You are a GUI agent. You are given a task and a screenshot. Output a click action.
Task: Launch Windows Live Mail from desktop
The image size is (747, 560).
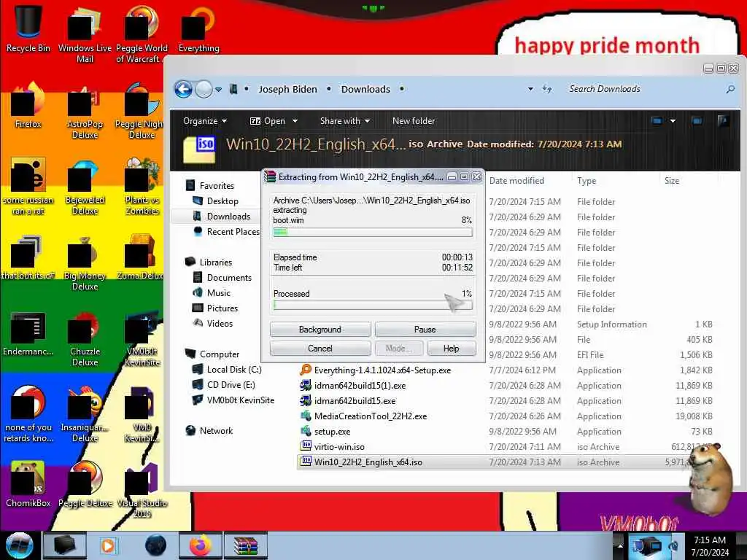tap(85, 34)
